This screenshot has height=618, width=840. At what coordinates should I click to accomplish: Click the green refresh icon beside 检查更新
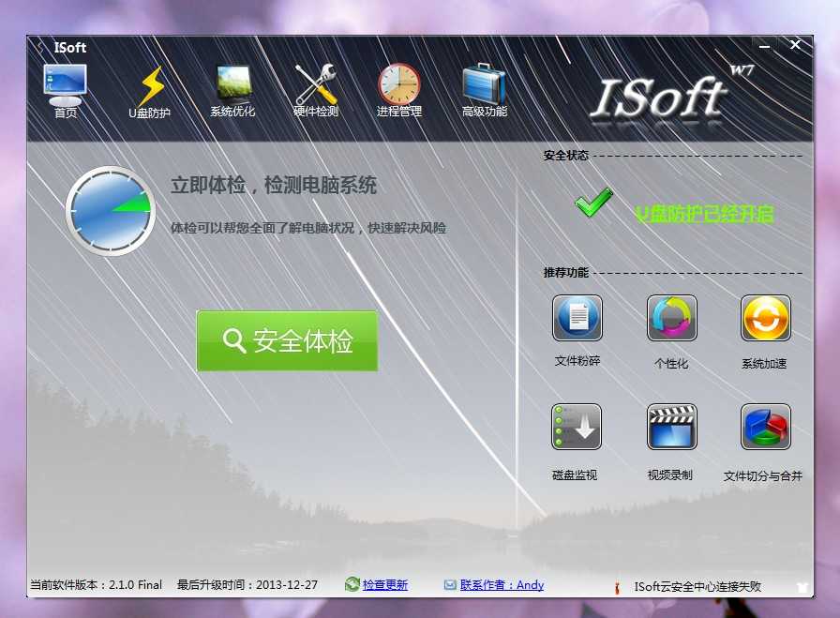[x=352, y=584]
